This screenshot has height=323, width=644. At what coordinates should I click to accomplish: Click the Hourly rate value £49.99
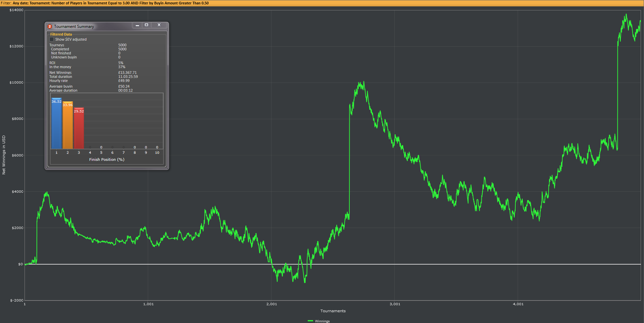click(124, 81)
